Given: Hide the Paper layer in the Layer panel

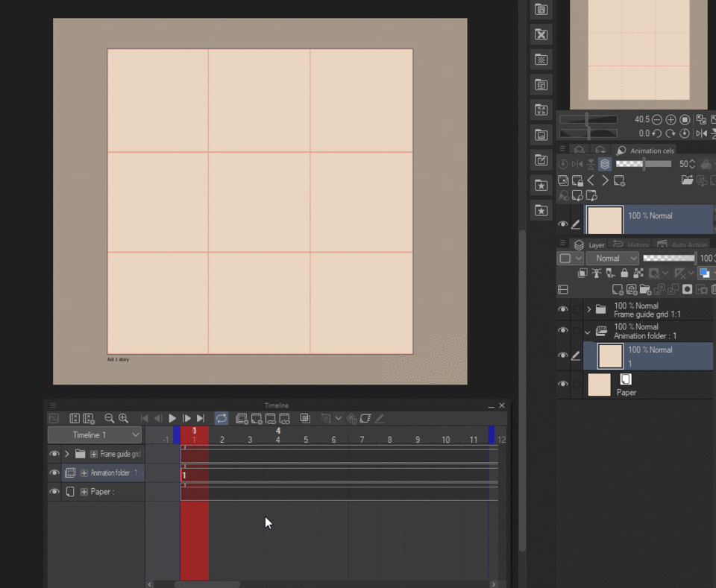Looking at the screenshot, I should click(x=563, y=385).
